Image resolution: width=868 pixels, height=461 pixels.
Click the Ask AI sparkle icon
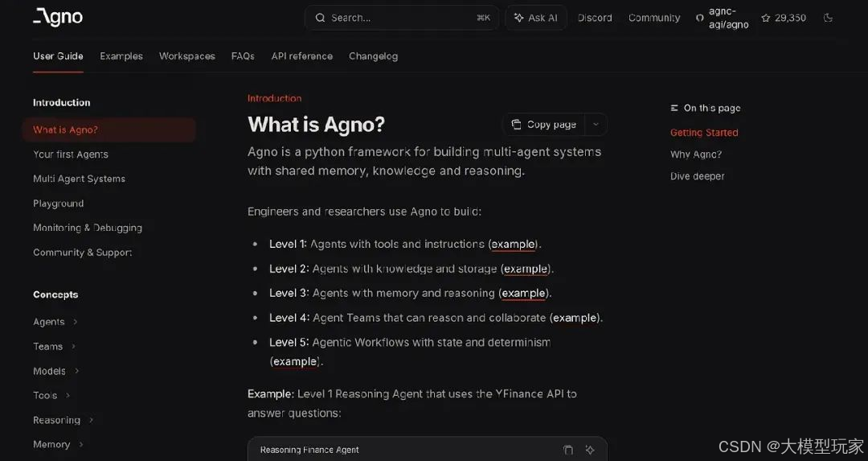(x=518, y=18)
